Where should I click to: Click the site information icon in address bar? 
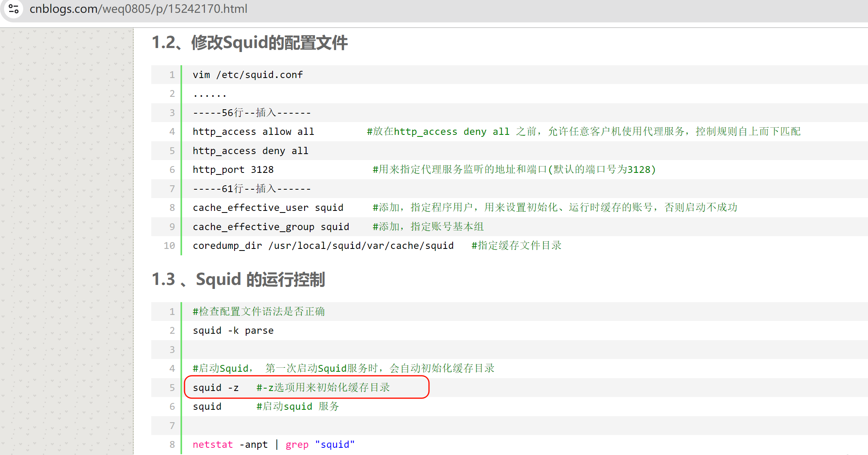[x=14, y=9]
